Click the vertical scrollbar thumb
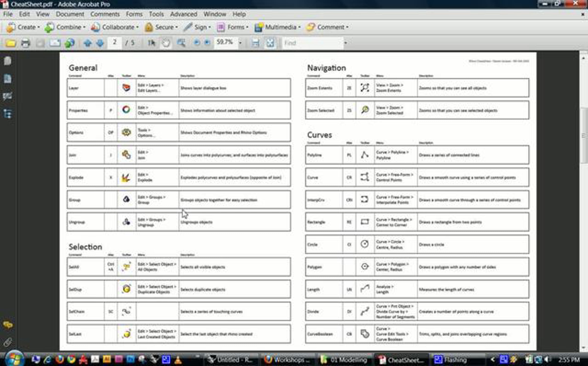Image resolution: width=588 pixels, height=366 pixels. pos(583,135)
